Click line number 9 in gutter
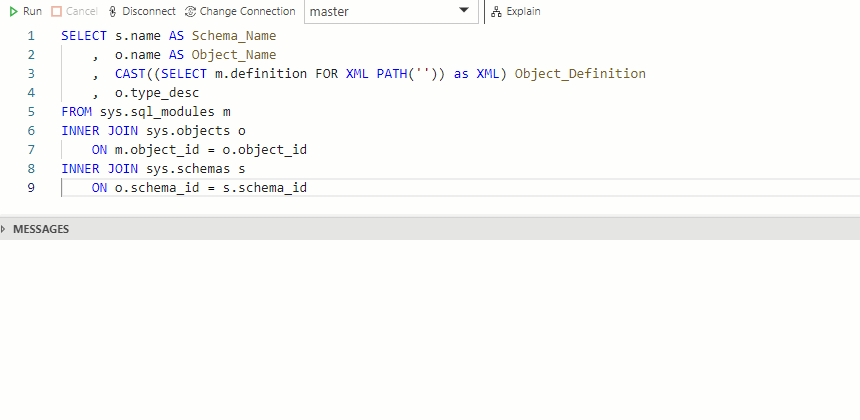Screen dimensions: 860x420 tap(31, 188)
